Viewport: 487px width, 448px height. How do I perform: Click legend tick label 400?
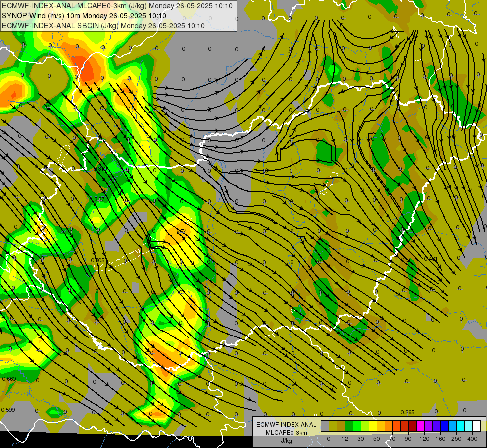(472, 439)
